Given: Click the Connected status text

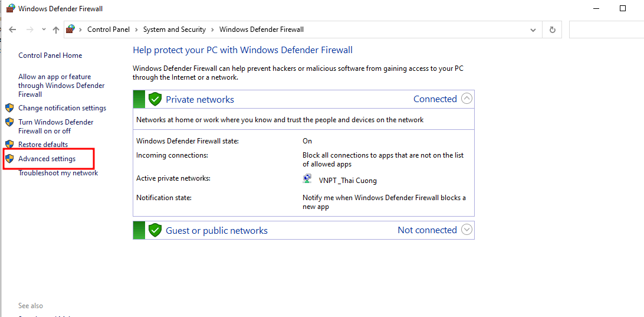Looking at the screenshot, I should point(435,99).
